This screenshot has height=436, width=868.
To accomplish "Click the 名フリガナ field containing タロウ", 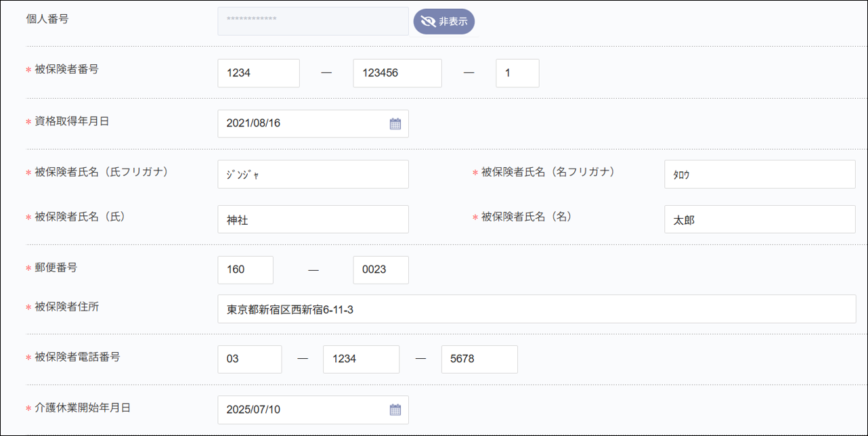I will tap(759, 174).
